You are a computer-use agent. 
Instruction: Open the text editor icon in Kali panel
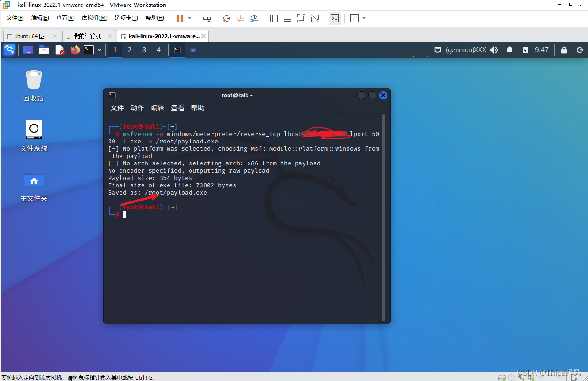coord(60,50)
